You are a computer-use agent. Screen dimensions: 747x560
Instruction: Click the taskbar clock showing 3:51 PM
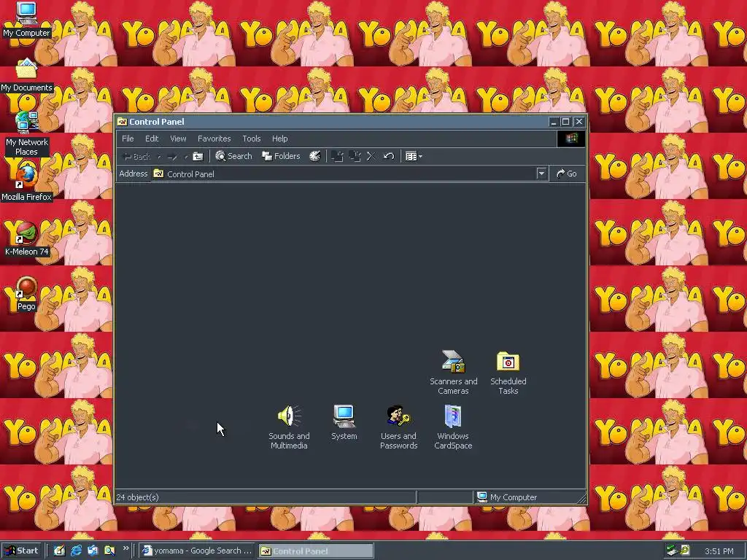(x=719, y=551)
